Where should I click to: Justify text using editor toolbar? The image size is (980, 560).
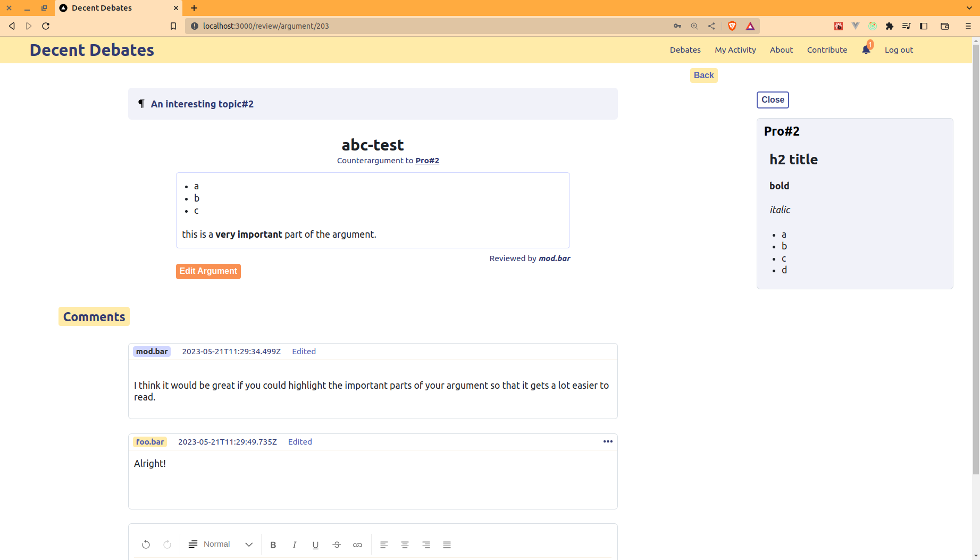click(x=447, y=545)
